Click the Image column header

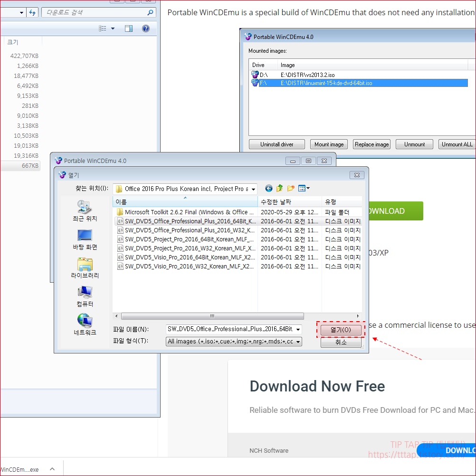372,65
